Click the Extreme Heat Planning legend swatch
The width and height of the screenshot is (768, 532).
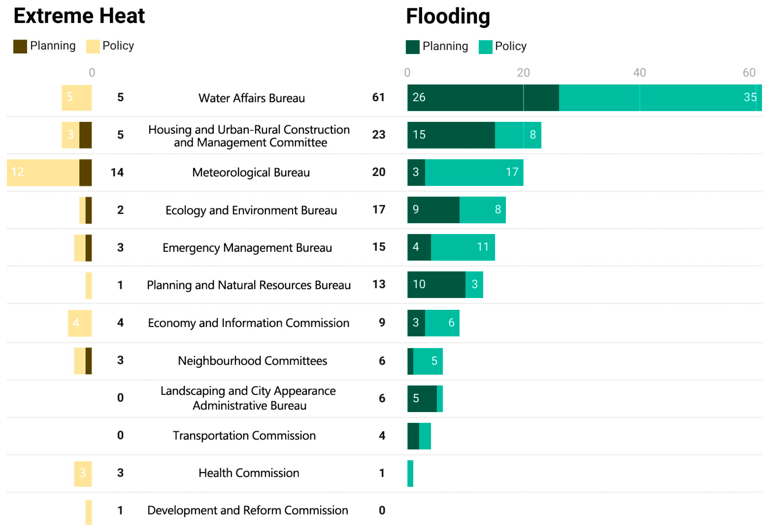click(20, 46)
